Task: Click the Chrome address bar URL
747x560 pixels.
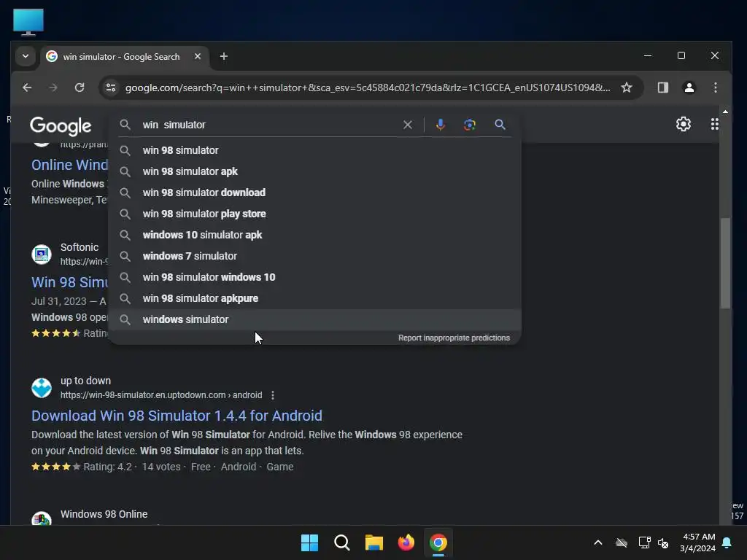Action: point(368,87)
